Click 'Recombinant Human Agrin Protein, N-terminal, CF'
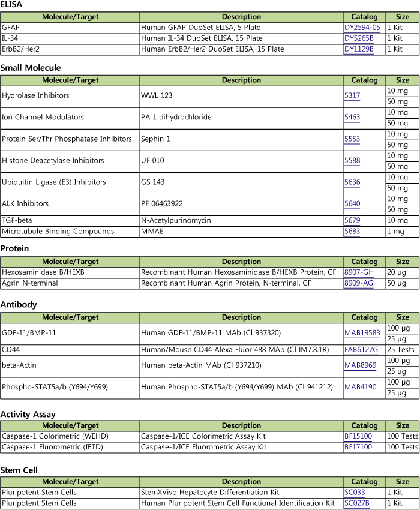420x510 pixels. pos(226,283)
